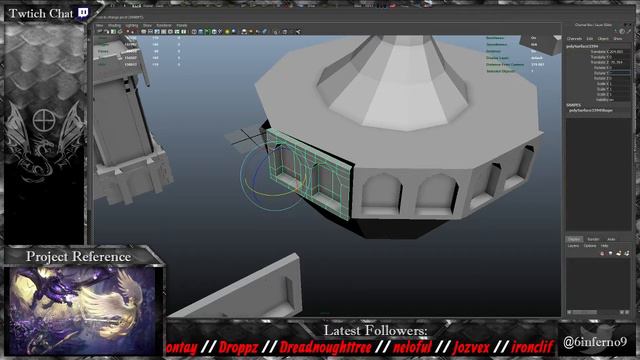Click follower name Jozvex in ticker
The width and height of the screenshot is (640, 360).
[471, 347]
